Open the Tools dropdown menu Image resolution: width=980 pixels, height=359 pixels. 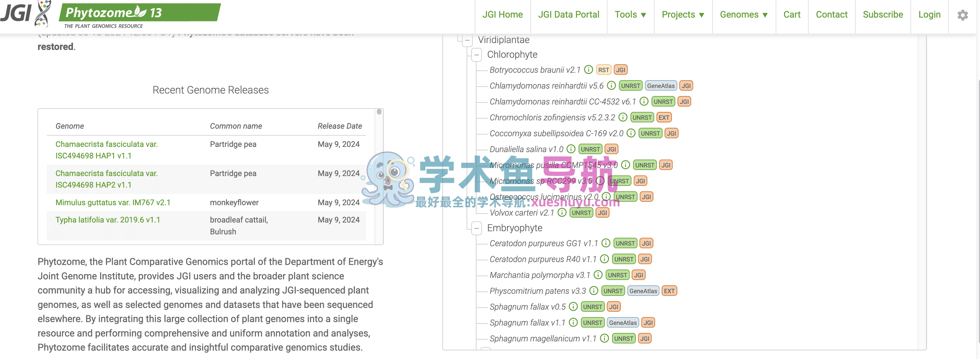click(x=630, y=15)
